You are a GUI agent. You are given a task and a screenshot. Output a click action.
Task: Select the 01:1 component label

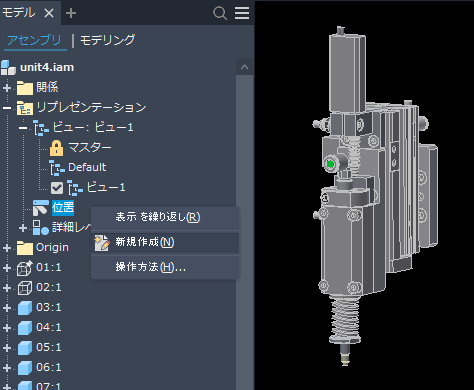pos(49,267)
